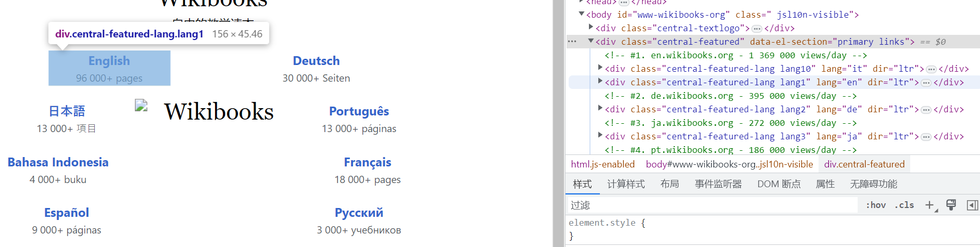Click ellipsis badge in lang1 div row

pos(926,83)
